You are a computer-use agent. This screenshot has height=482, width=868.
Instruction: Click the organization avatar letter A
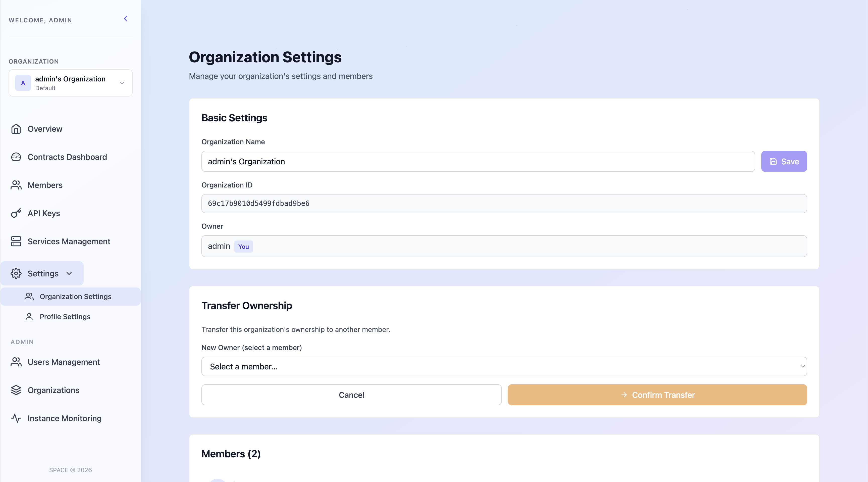[x=23, y=83]
